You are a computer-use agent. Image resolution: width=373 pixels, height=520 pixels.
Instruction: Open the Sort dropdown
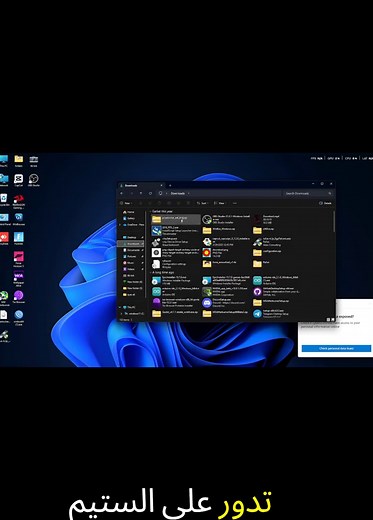point(202,203)
